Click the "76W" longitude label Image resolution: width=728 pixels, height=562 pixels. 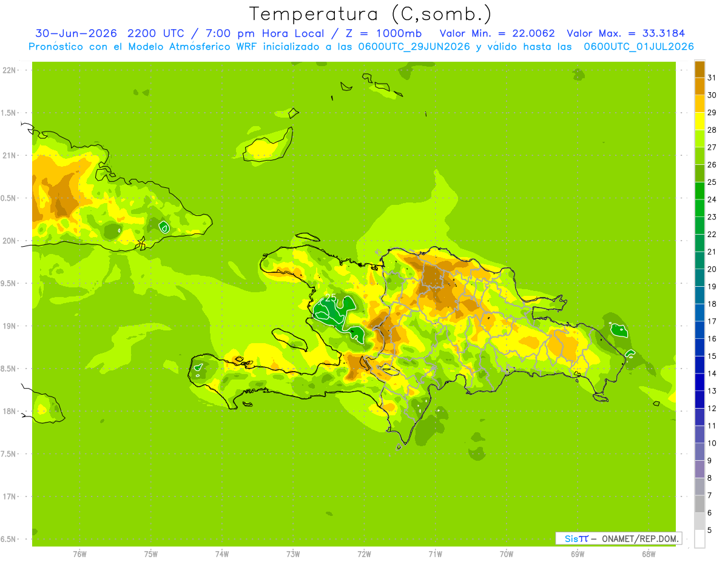(x=79, y=554)
